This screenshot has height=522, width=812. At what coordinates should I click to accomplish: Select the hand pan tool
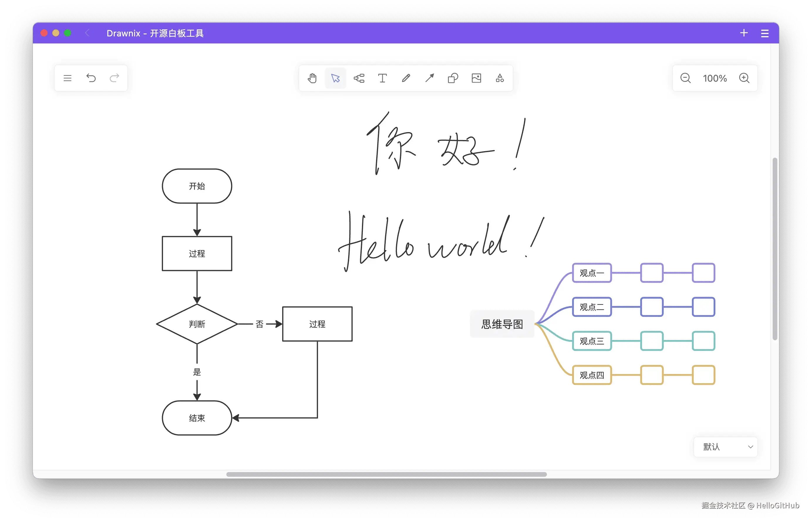pos(312,78)
